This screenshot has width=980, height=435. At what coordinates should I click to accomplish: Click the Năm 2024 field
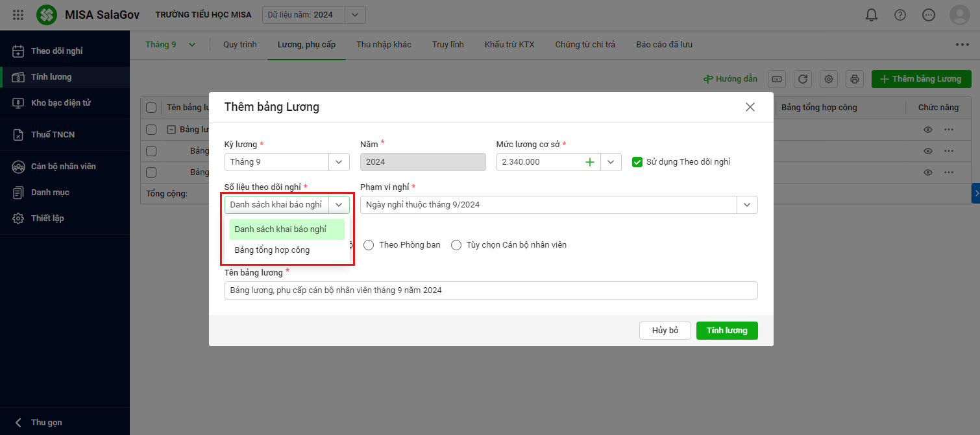coord(423,162)
